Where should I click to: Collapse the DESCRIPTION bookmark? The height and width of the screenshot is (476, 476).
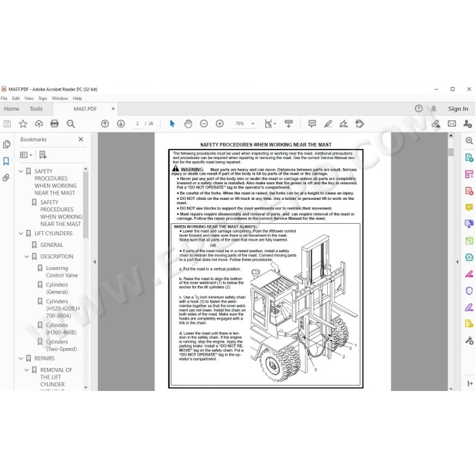point(27,257)
